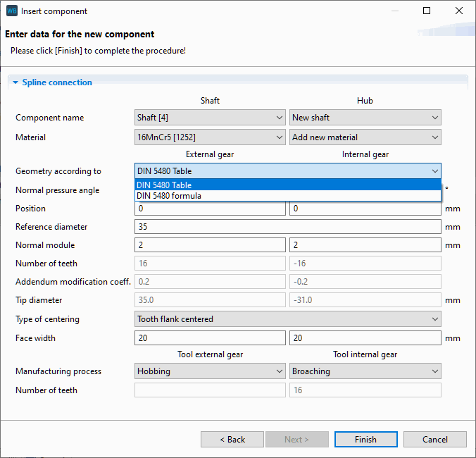Close the Geometry according to dropdown
The height and width of the screenshot is (458, 476).
pos(434,171)
